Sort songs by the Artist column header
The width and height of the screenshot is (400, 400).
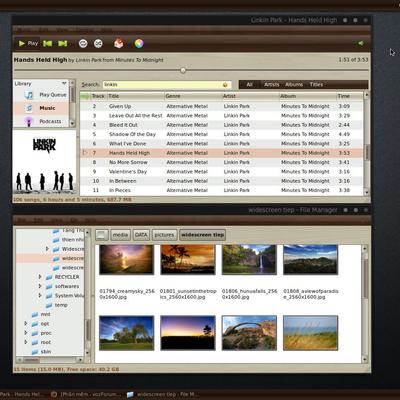click(250, 96)
